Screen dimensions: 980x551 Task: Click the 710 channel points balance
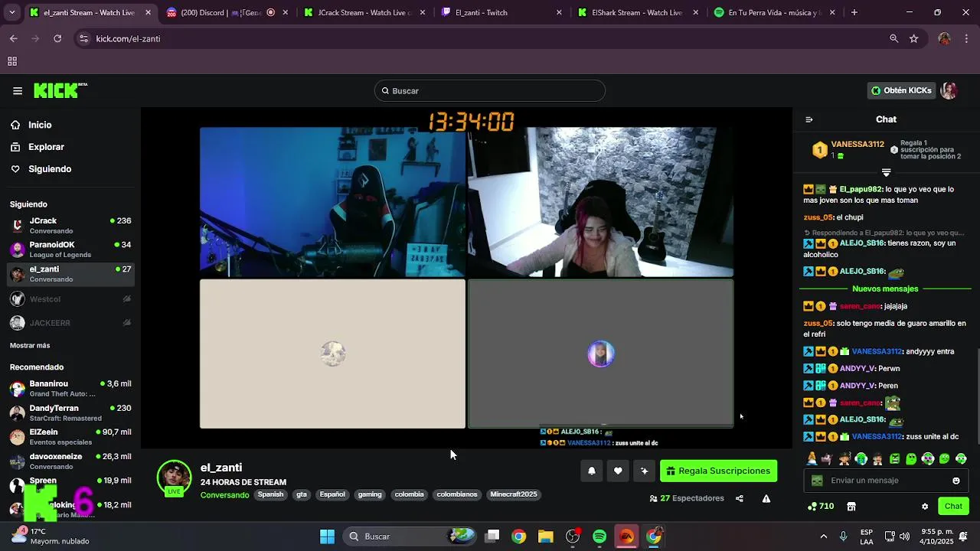[x=821, y=507]
